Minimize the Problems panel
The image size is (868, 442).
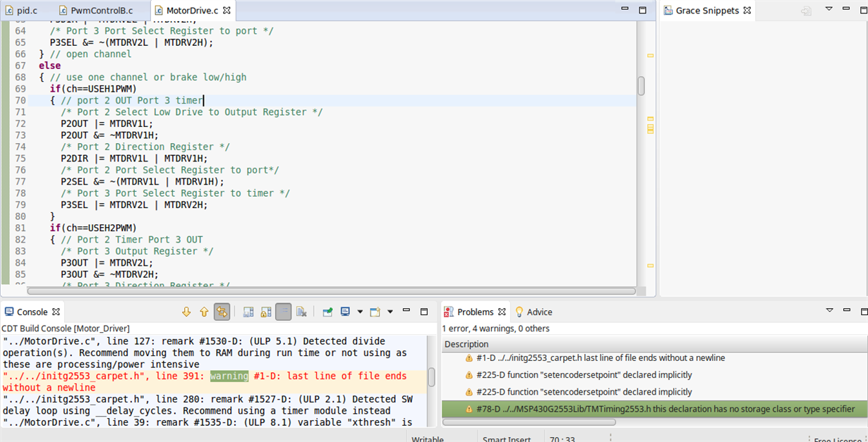coord(846,310)
